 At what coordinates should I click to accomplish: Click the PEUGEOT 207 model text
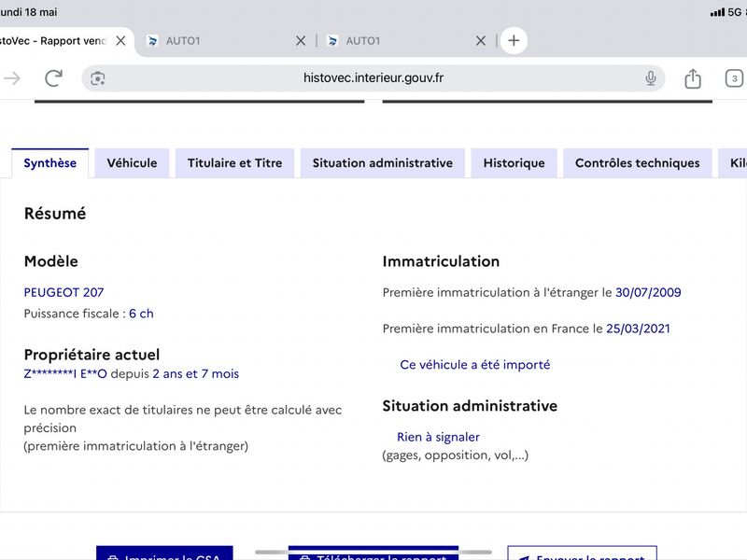click(x=63, y=292)
